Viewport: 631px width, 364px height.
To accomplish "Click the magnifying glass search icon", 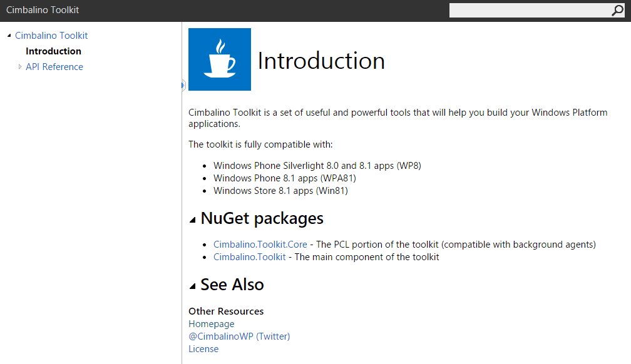I will (618, 10).
